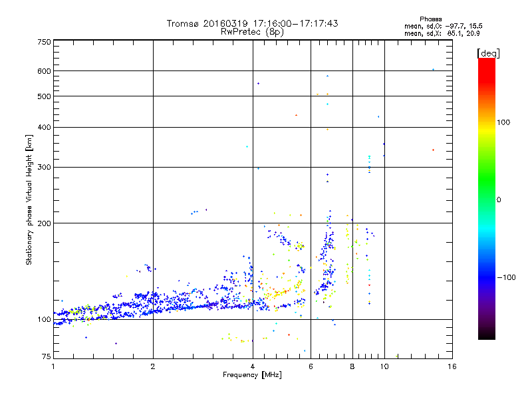
Task: Click x-axis tick label '6'
Action: [311, 366]
